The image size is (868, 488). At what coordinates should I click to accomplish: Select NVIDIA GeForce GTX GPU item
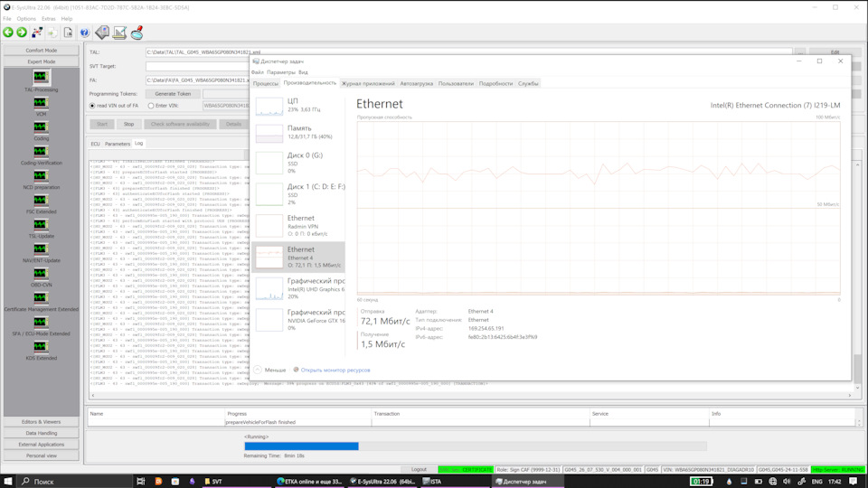297,320
